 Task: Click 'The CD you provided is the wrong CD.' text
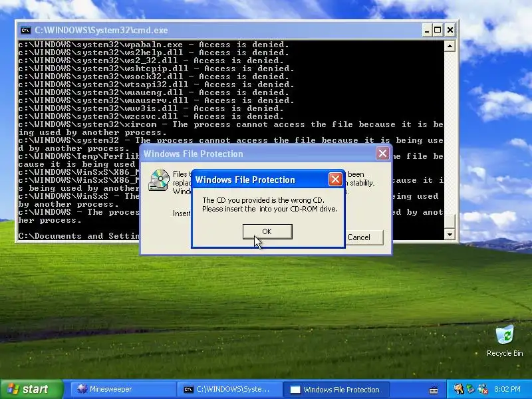point(263,200)
